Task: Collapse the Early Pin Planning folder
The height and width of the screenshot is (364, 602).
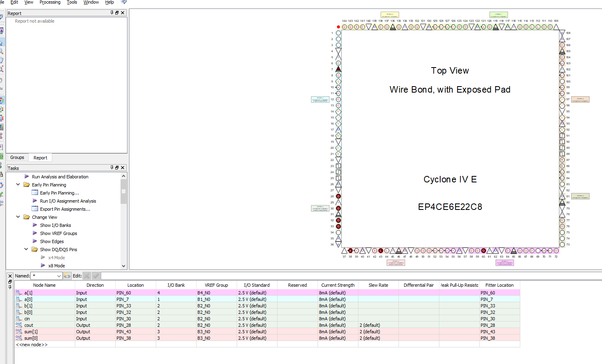Action: pos(18,184)
